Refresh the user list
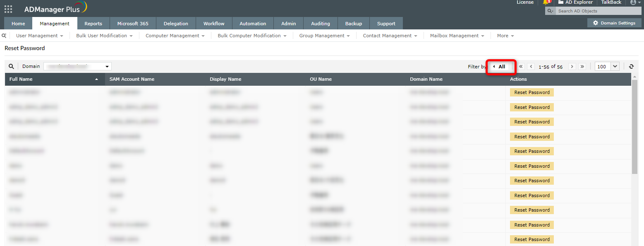644x246 pixels. click(x=631, y=66)
